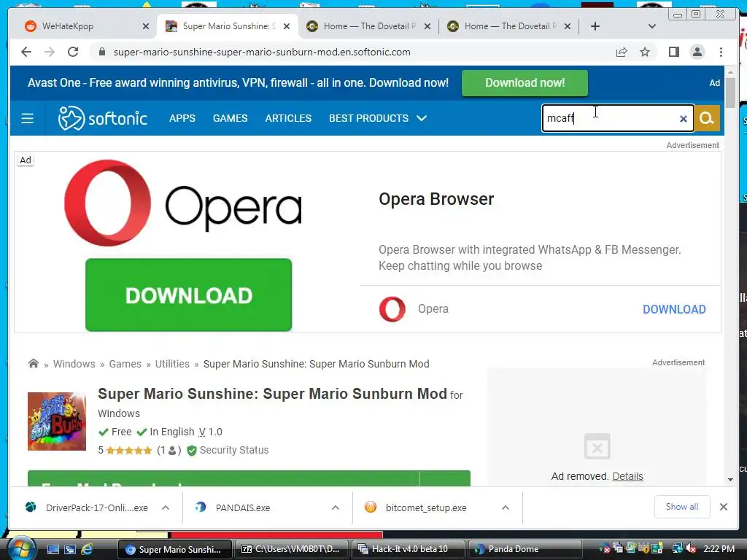Go forward in browser history
Viewport: 747px width, 560px height.
[50, 52]
